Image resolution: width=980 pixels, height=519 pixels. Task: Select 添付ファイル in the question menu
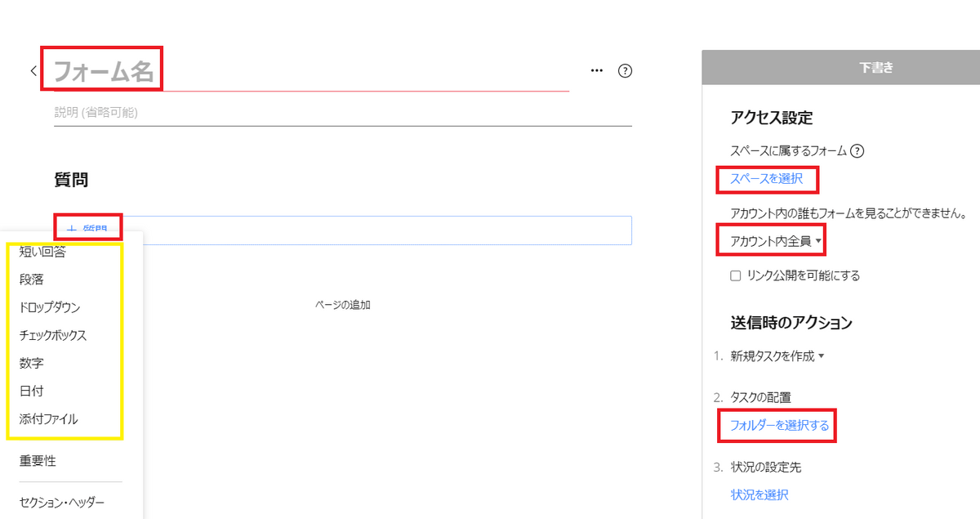coord(49,418)
